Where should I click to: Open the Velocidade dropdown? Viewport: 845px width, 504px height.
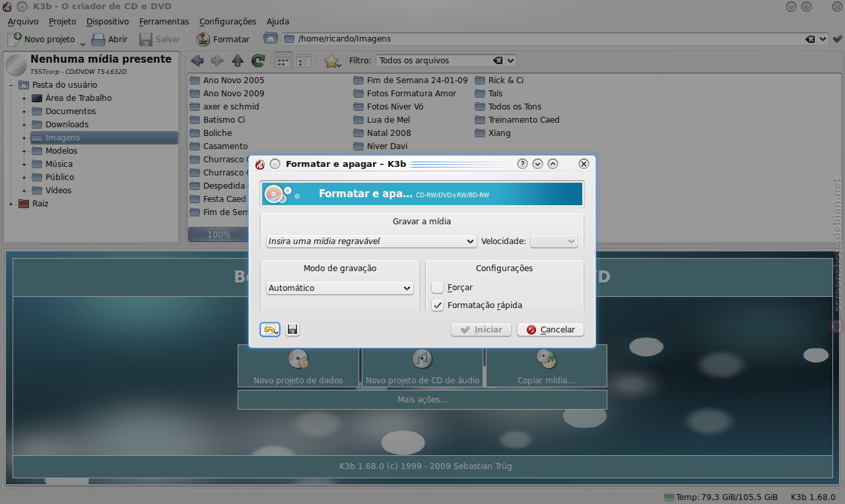coord(554,241)
